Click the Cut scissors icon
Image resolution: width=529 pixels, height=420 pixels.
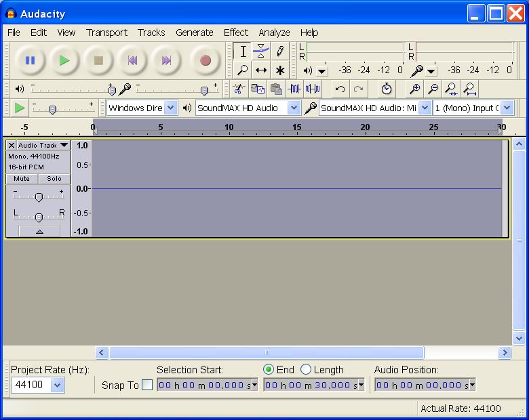(239, 89)
